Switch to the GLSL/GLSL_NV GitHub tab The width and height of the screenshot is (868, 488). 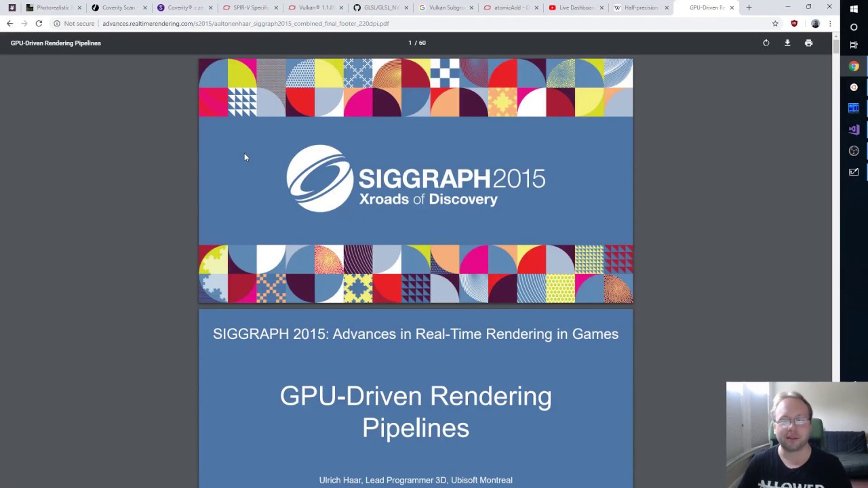point(380,7)
